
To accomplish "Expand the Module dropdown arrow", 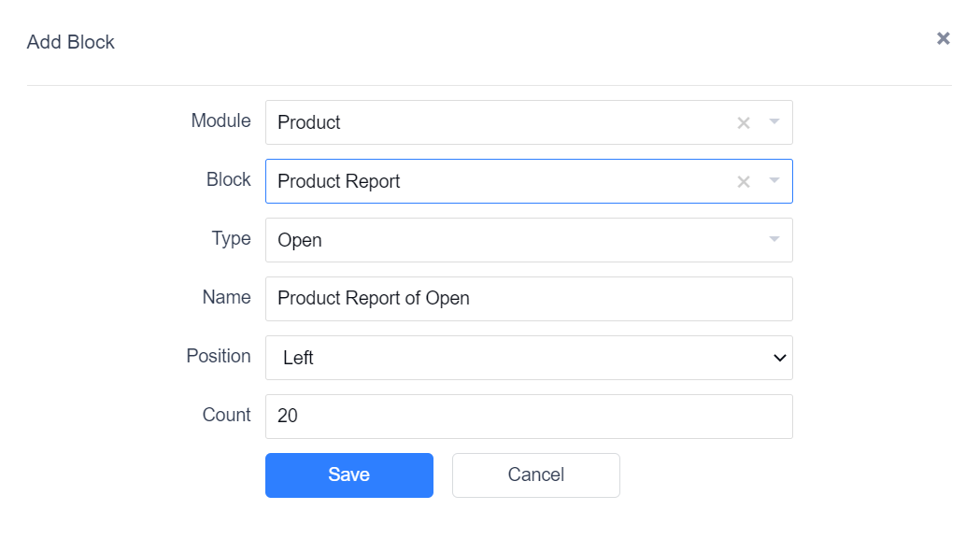I will point(774,121).
